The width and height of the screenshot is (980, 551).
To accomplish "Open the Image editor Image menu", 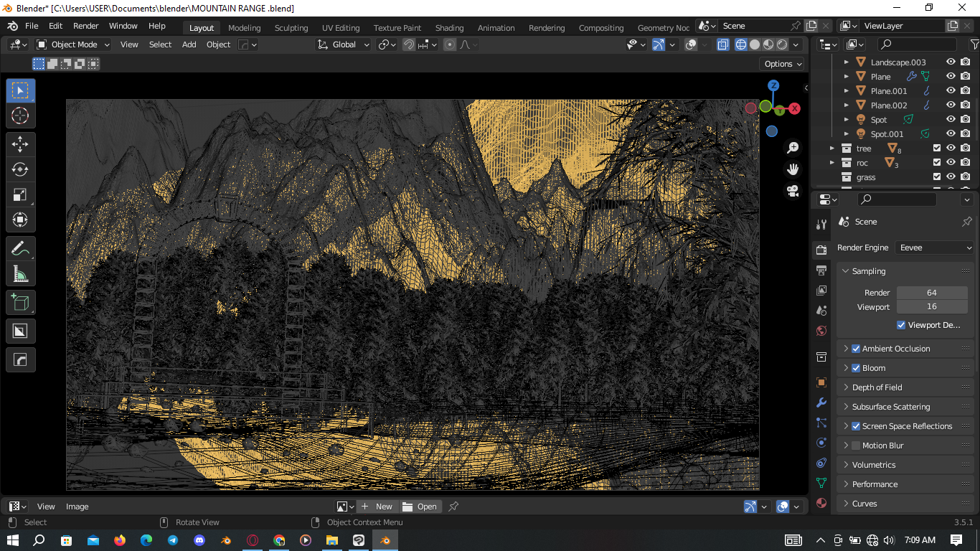I will pyautogui.click(x=77, y=507).
